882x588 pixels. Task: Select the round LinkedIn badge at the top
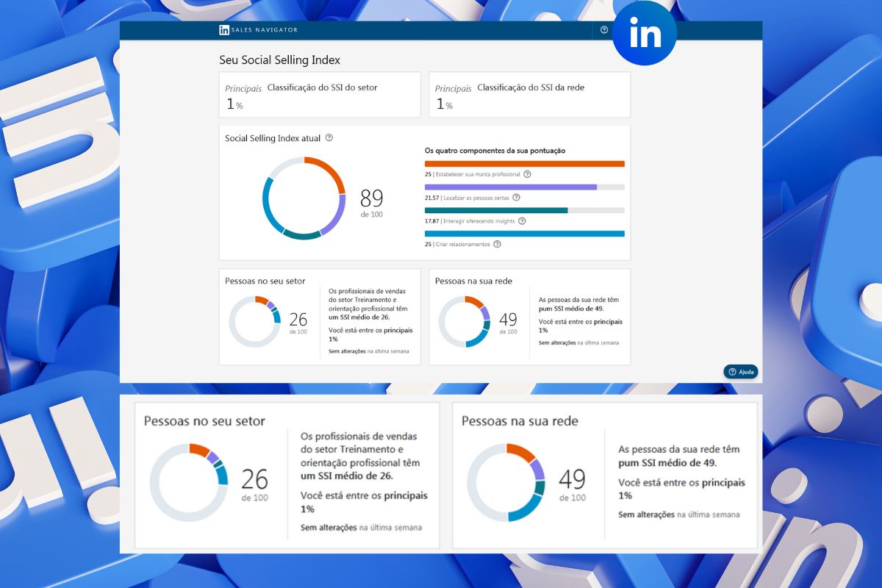coord(645,35)
